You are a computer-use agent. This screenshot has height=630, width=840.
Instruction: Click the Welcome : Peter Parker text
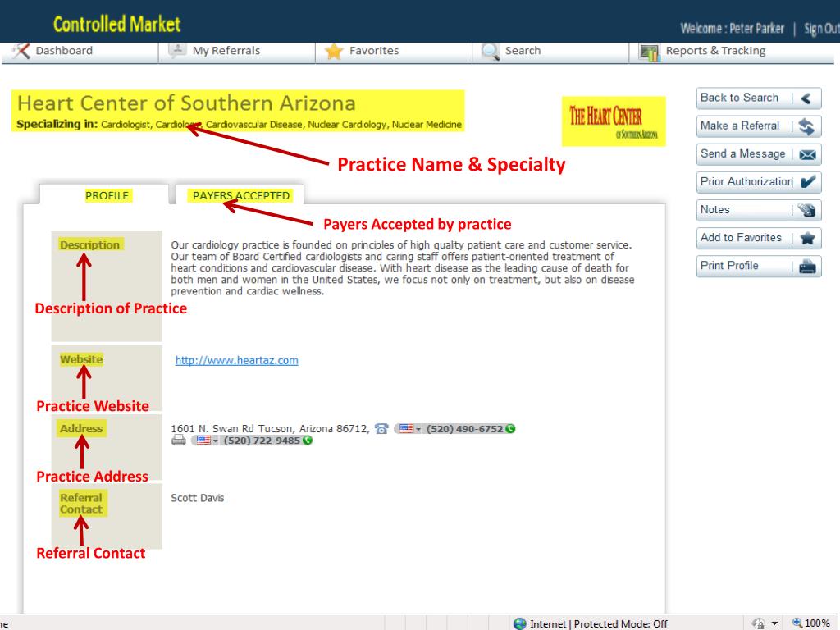pos(732,29)
